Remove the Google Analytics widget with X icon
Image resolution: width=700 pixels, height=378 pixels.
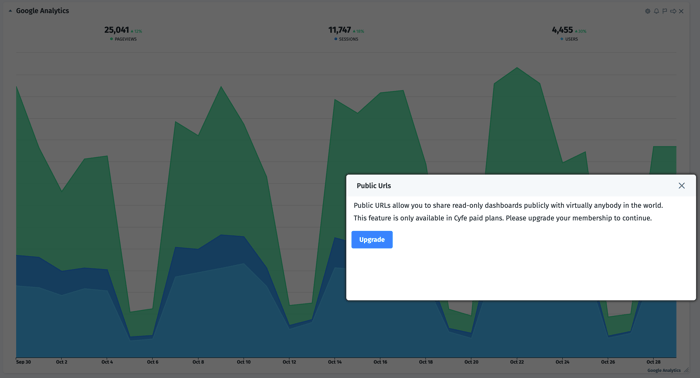(681, 11)
